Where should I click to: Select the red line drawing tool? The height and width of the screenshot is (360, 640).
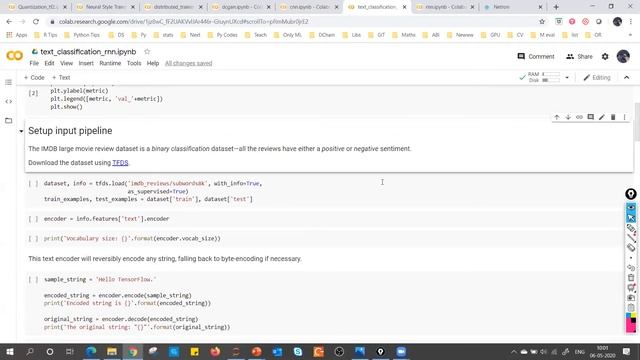631,238
